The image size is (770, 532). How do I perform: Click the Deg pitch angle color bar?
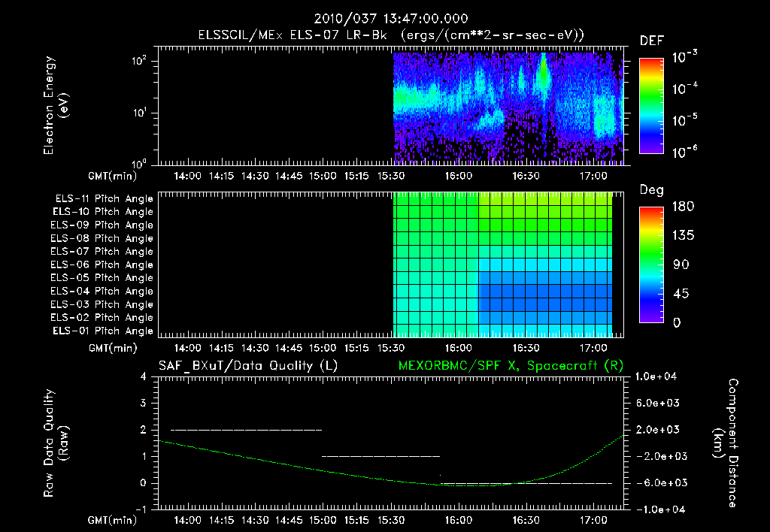tap(651, 264)
